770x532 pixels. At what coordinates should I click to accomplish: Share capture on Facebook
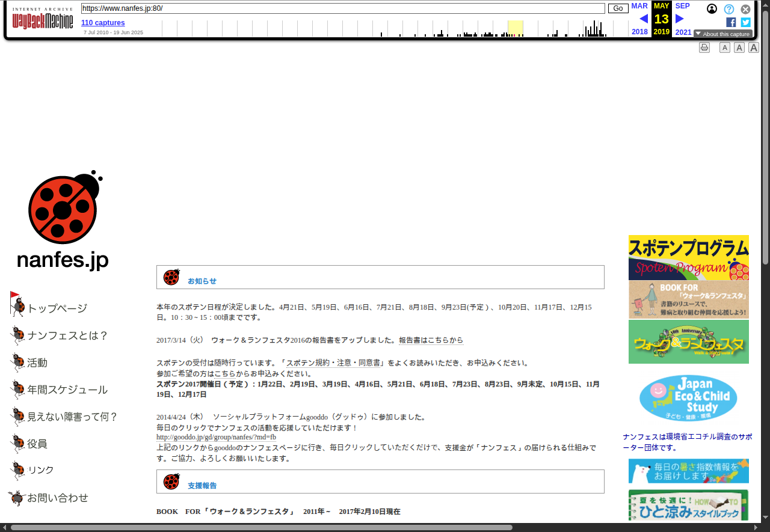731,22
